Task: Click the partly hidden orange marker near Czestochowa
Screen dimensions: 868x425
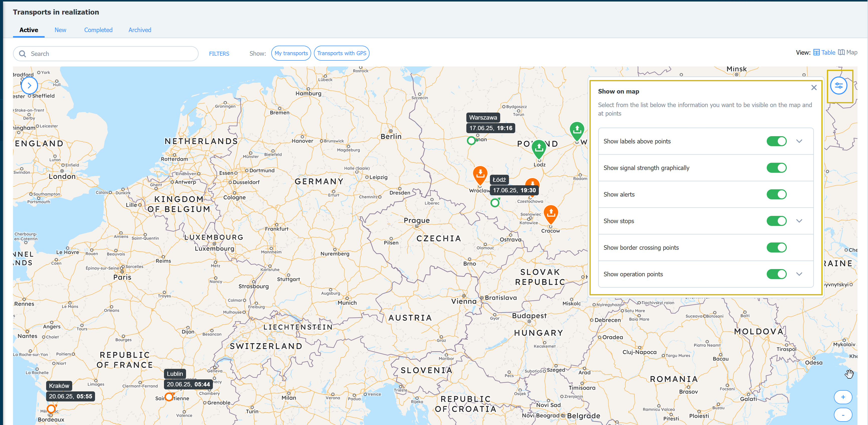Action: tap(532, 182)
